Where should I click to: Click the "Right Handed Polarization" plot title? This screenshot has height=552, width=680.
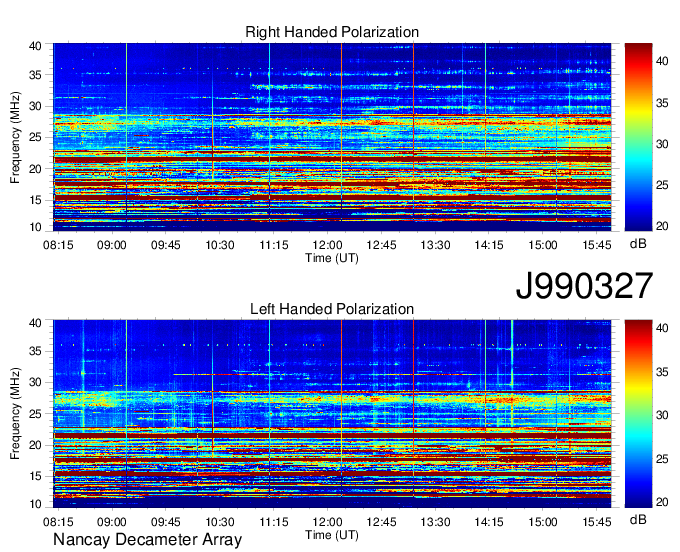point(332,32)
